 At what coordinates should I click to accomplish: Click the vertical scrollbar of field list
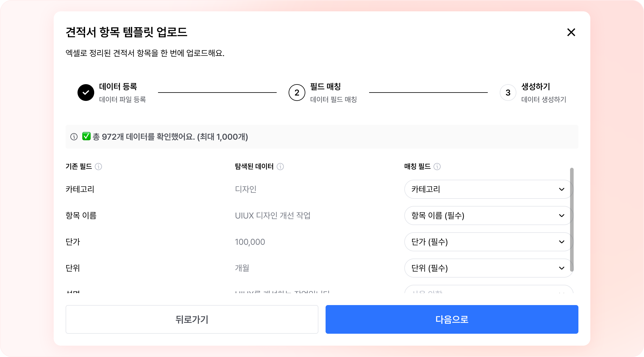(x=572, y=219)
